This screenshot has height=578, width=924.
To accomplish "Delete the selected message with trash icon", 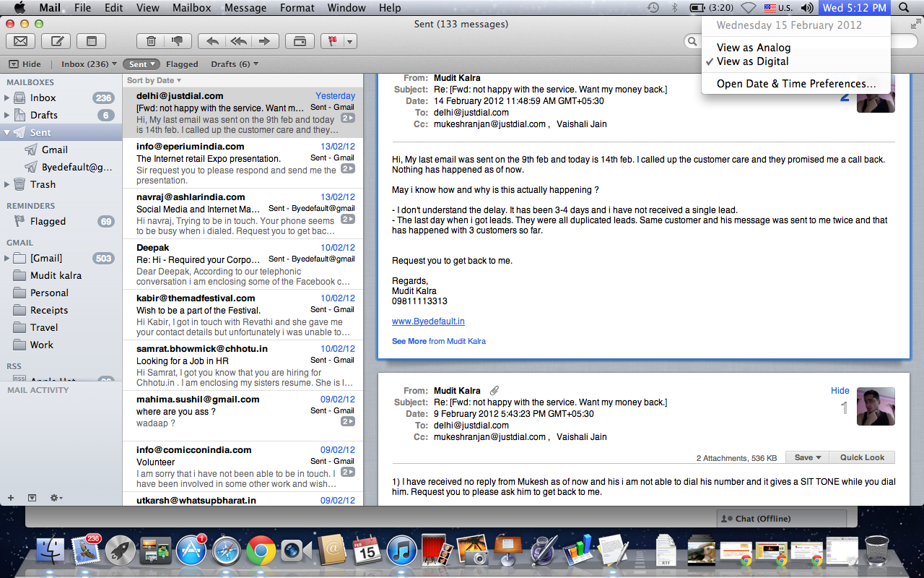I will tap(151, 41).
